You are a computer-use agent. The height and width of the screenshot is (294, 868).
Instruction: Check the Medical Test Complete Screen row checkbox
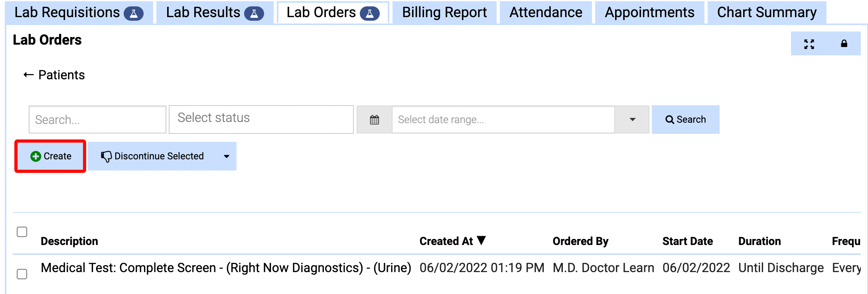[x=22, y=274]
